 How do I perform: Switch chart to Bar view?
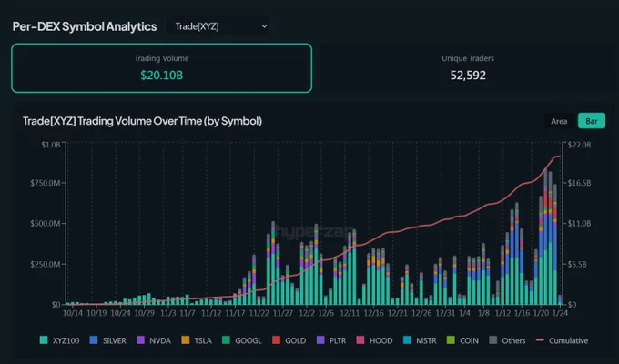coord(592,121)
